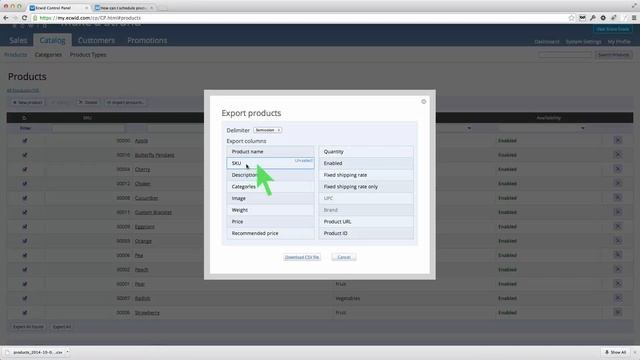This screenshot has height=360, width=640.
Task: Open System Settings
Action: [x=583, y=42]
